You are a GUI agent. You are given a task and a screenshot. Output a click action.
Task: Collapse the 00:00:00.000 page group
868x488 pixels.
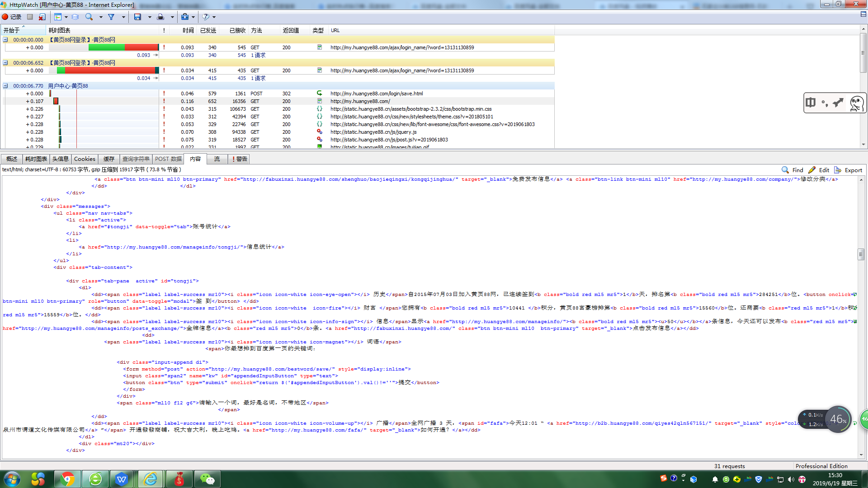point(5,40)
